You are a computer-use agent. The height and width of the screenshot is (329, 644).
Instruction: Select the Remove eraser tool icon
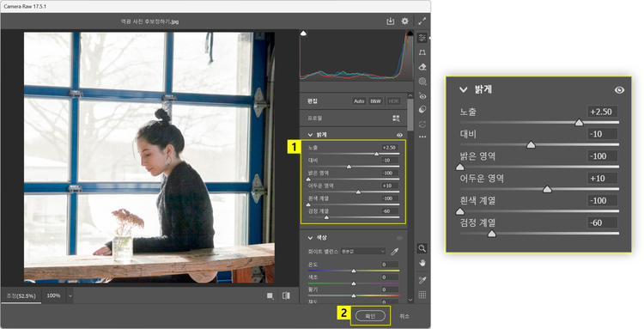coord(422,66)
